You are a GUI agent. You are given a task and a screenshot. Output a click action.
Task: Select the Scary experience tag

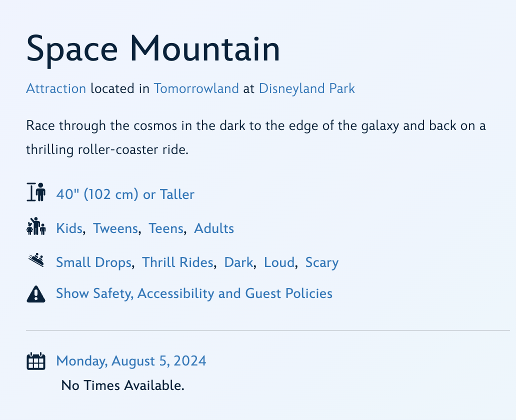click(x=321, y=262)
